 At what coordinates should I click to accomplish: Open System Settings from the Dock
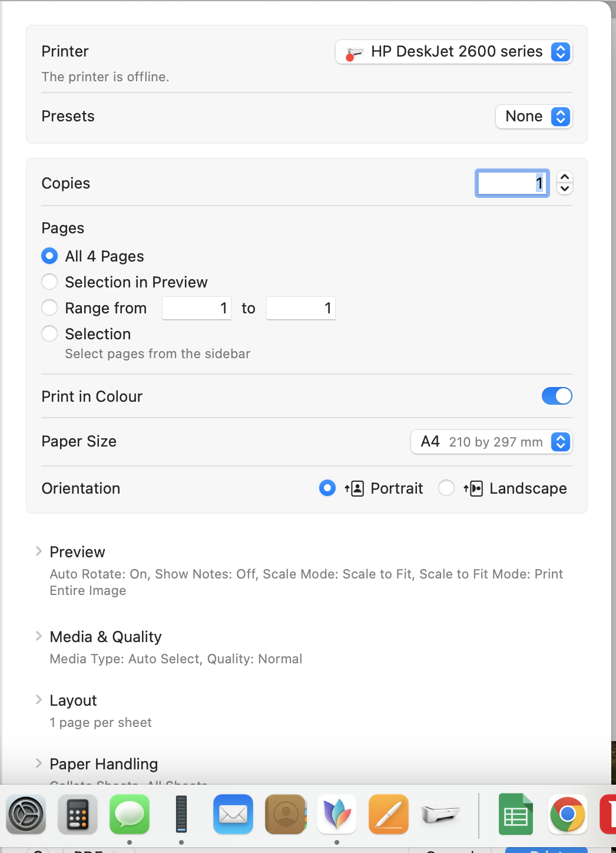point(26,815)
